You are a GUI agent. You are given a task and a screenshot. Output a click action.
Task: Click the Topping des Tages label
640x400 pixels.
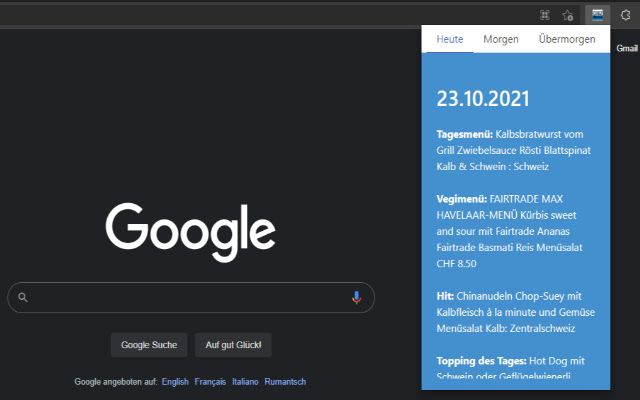pyautogui.click(x=481, y=361)
